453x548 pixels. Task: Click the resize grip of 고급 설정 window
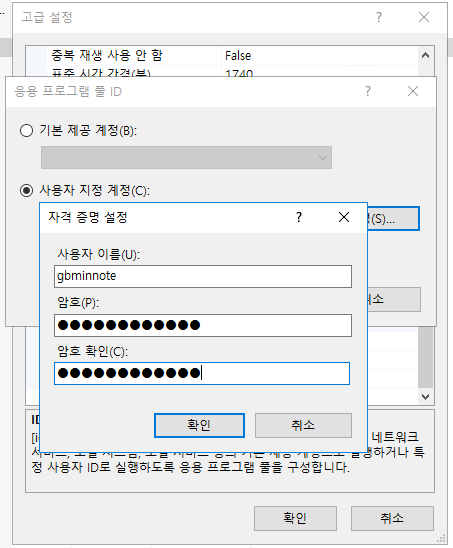point(441,539)
